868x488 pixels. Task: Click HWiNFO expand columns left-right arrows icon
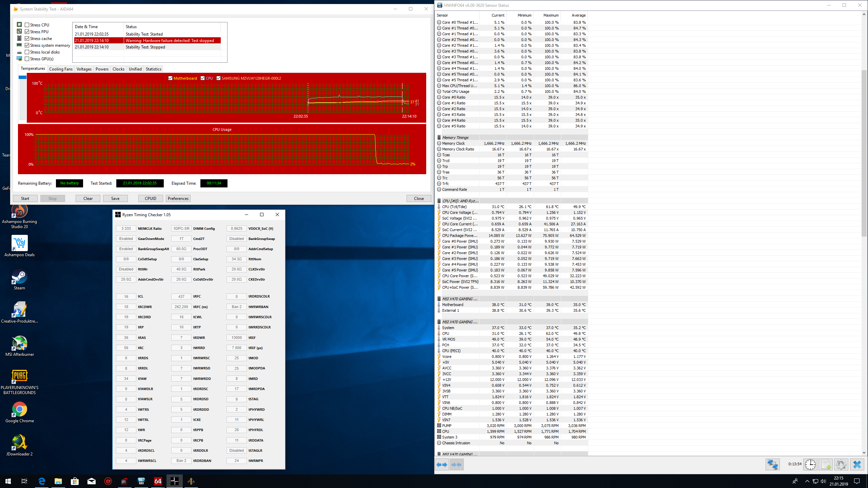[x=442, y=465]
